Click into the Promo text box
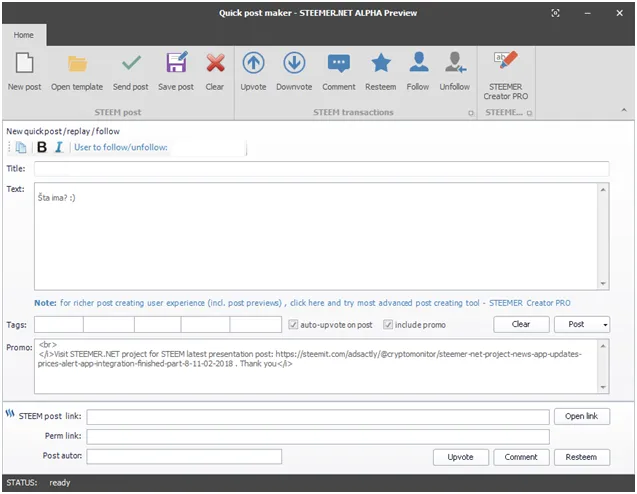Screen dimensions: 637x494 pyautogui.click(x=316, y=367)
